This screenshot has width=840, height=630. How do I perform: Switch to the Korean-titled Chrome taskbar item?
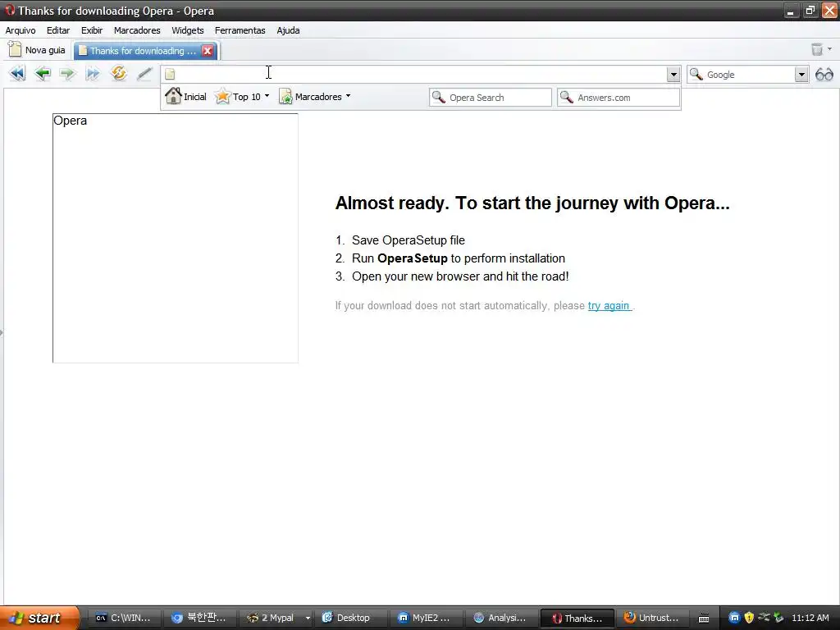(199, 619)
